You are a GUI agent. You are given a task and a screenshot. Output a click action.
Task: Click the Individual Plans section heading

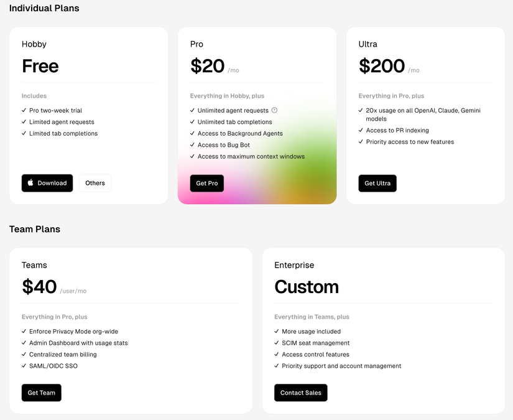[44, 8]
